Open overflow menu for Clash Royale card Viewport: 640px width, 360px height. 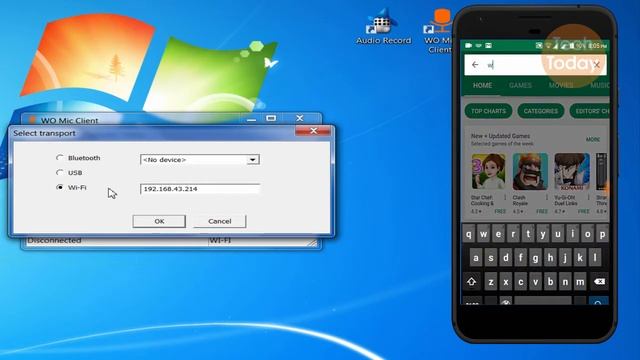pos(547,198)
